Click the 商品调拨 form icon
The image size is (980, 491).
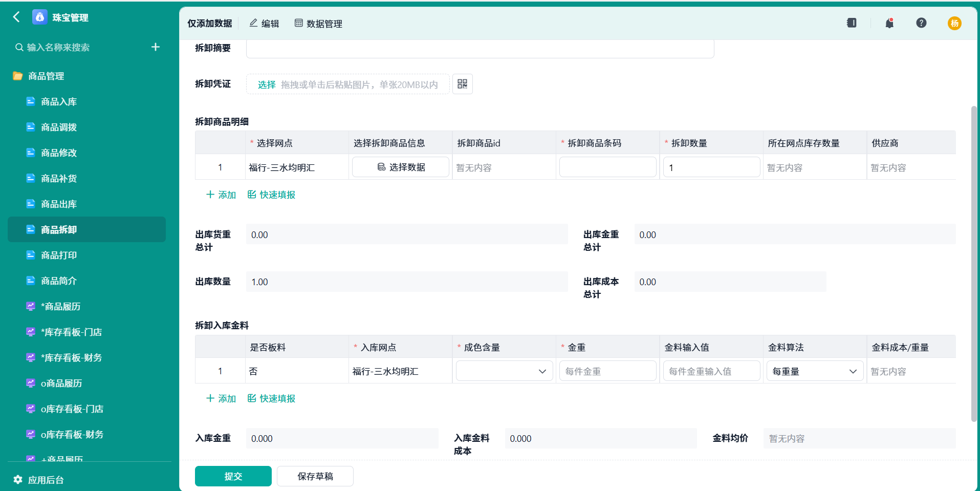pos(31,127)
